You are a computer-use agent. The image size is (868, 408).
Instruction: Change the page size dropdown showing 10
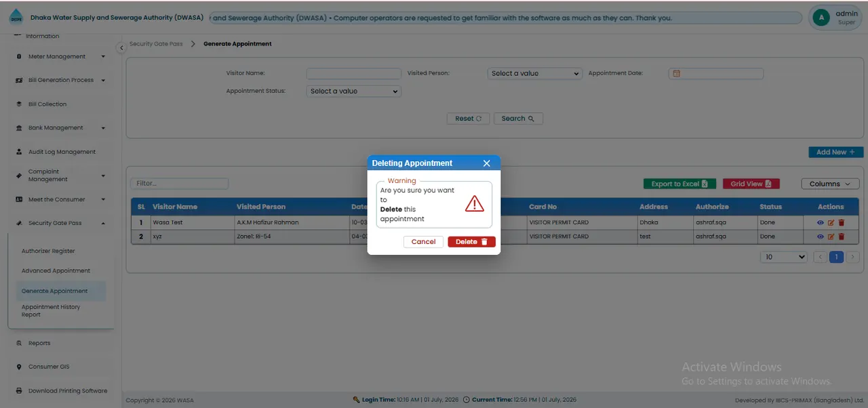pos(785,257)
